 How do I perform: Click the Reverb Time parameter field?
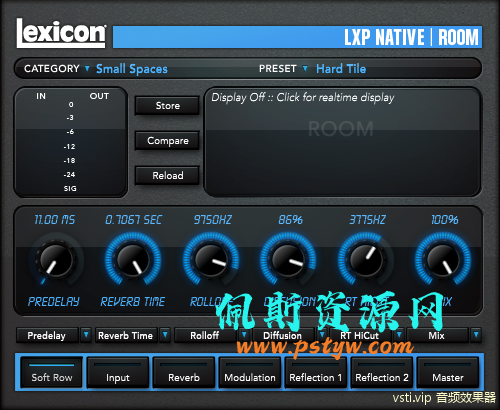click(x=126, y=335)
